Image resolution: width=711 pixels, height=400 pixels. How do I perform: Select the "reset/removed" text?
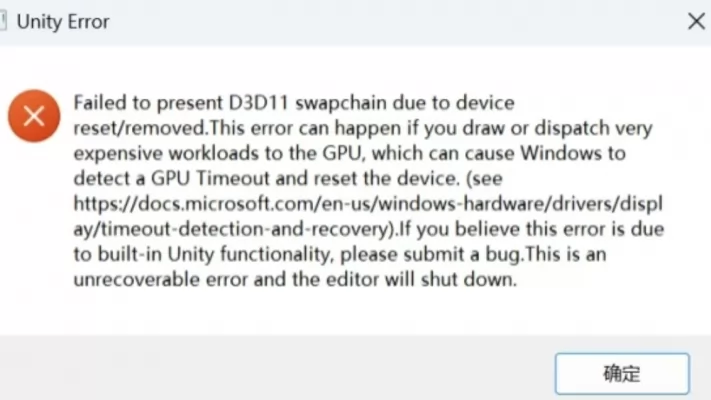tap(140, 128)
